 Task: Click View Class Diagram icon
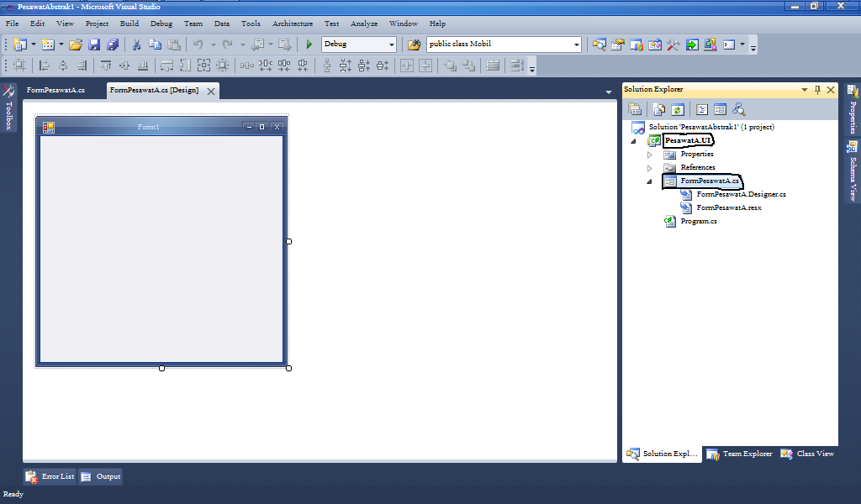tap(738, 109)
